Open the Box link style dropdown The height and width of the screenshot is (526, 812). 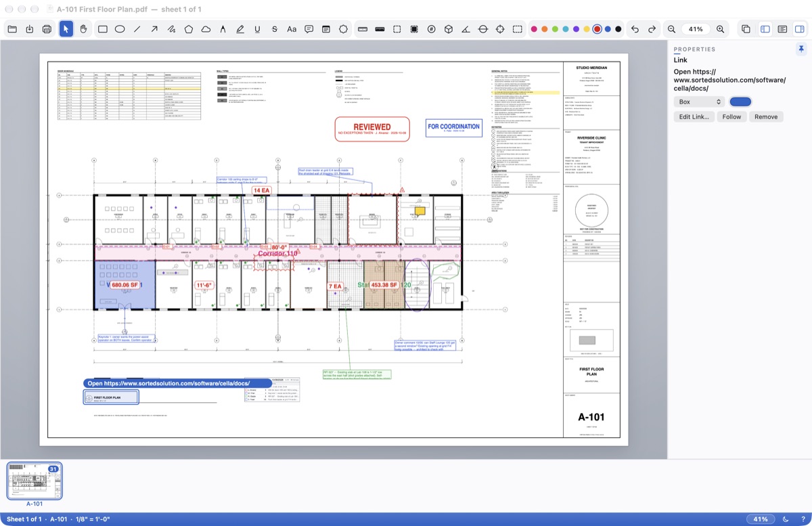pyautogui.click(x=699, y=102)
